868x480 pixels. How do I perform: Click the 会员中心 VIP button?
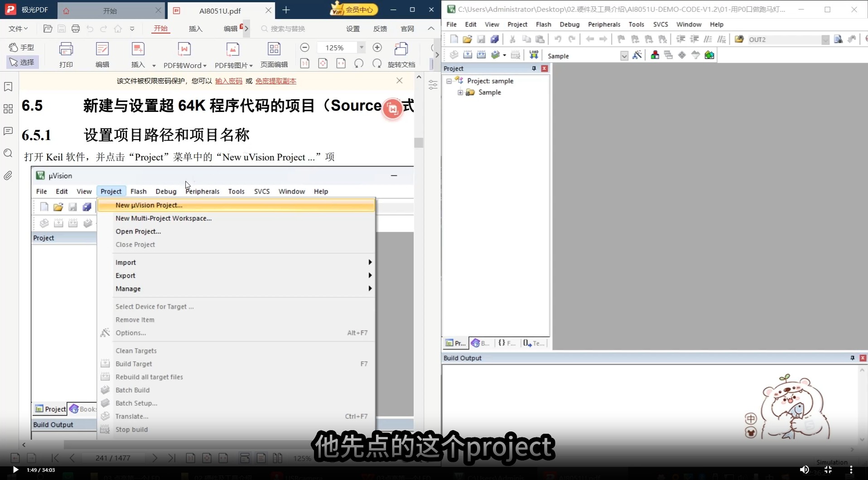click(x=354, y=9)
